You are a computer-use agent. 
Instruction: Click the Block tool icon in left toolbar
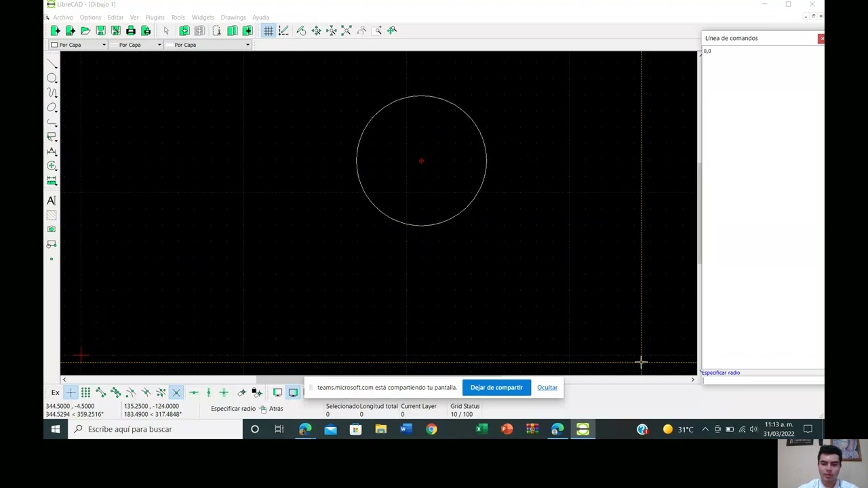[52, 244]
